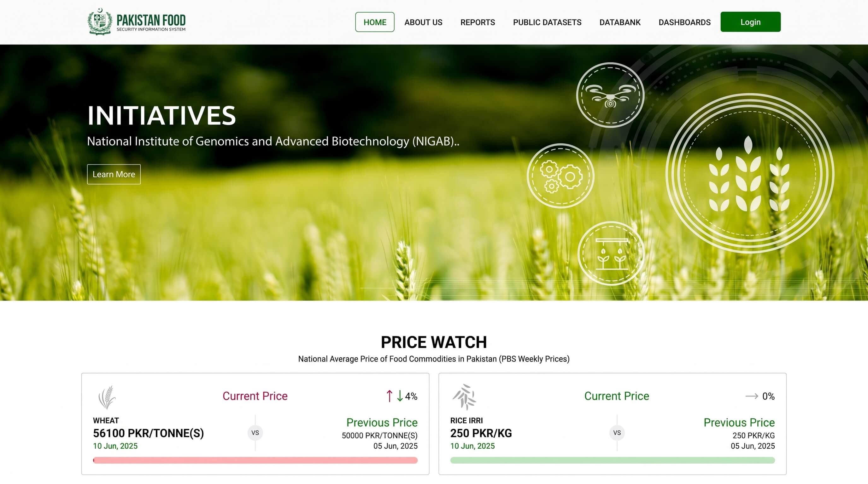This screenshot has width=868, height=484.
Task: Navigate to DASHBOARDS
Action: (684, 22)
